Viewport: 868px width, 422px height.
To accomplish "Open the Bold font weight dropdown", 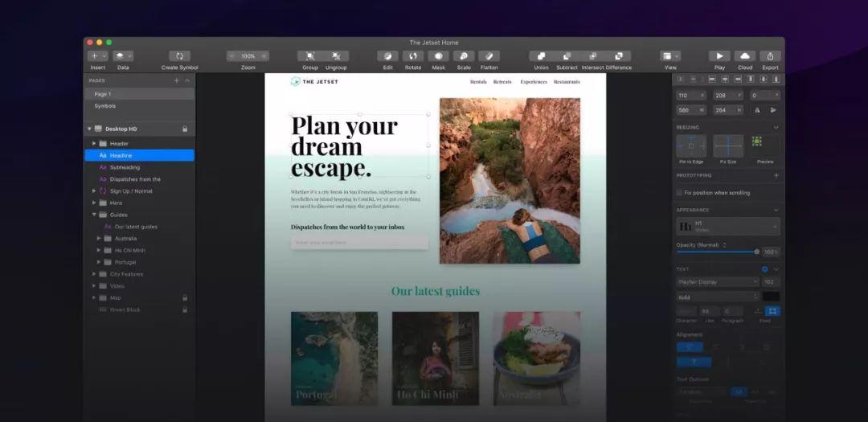I will click(718, 297).
